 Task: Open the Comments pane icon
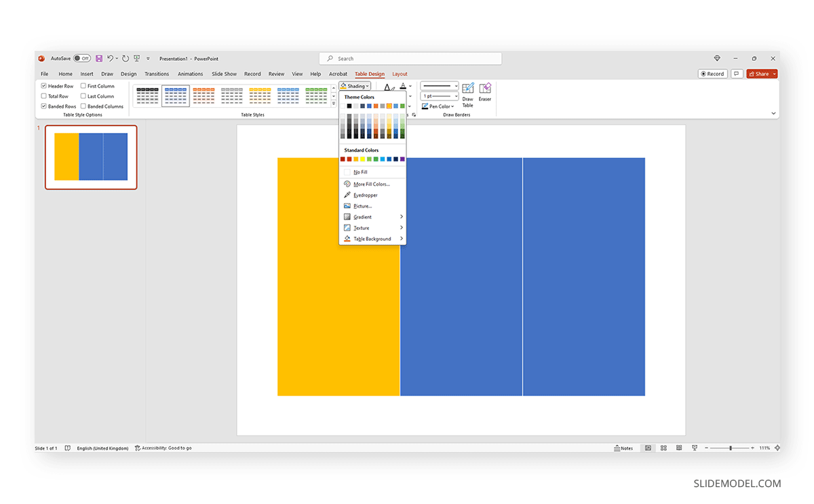(737, 74)
